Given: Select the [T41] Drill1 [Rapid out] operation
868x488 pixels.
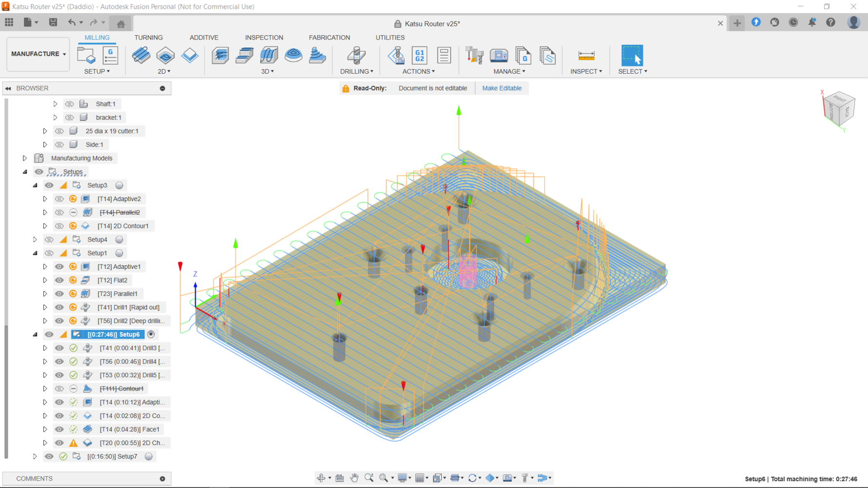Looking at the screenshot, I should tap(128, 307).
